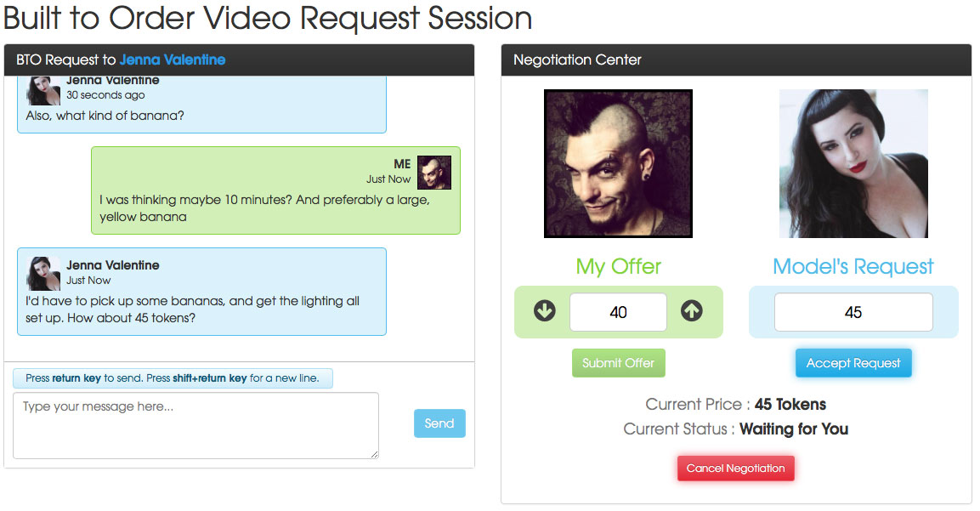Focus the message text area
The image size is (980, 511).
click(195, 425)
